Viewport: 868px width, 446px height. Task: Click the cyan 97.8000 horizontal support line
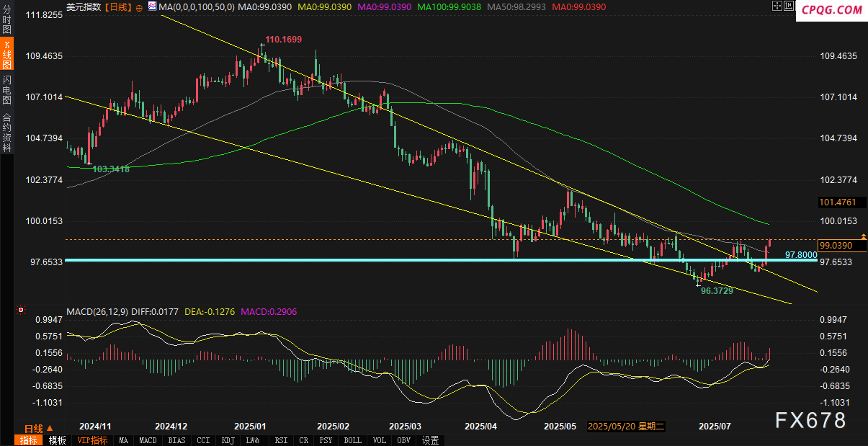click(432, 259)
